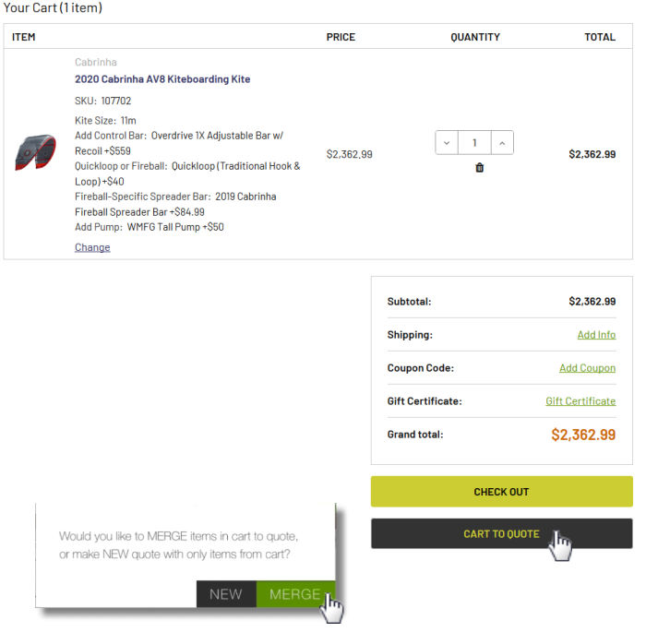Decrease quantity with the down chevron
The image size is (646, 644).
tap(447, 143)
